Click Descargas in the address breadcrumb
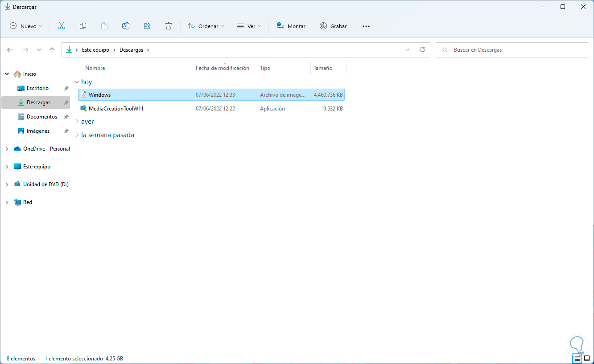 [x=131, y=50]
